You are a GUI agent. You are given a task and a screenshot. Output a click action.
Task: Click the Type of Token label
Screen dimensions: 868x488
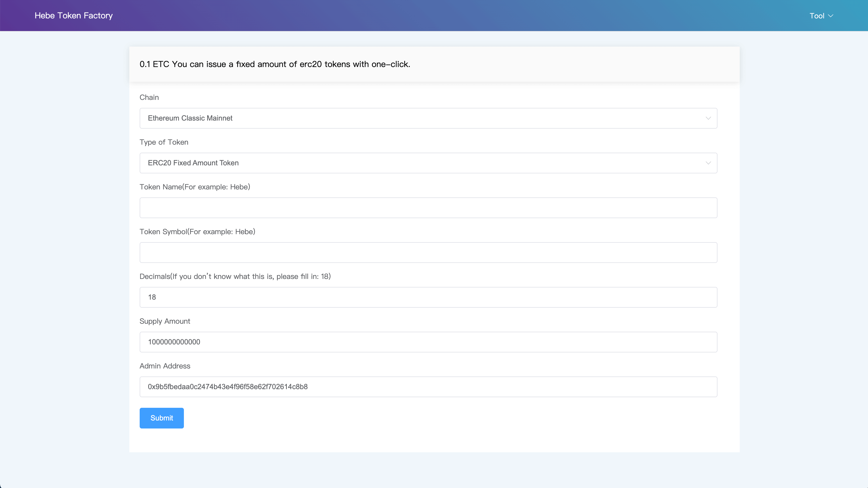click(164, 142)
